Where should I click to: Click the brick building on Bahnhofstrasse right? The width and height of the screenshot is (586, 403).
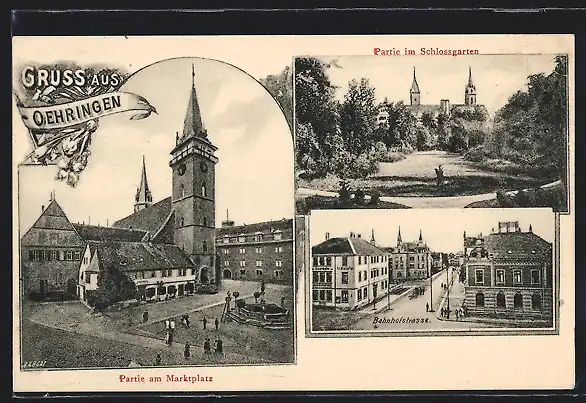pyautogui.click(x=508, y=273)
